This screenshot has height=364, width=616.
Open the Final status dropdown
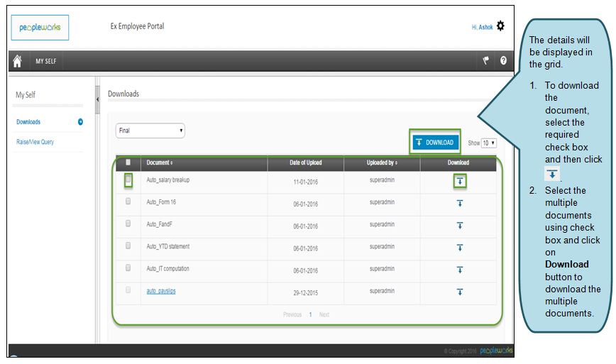pos(150,131)
